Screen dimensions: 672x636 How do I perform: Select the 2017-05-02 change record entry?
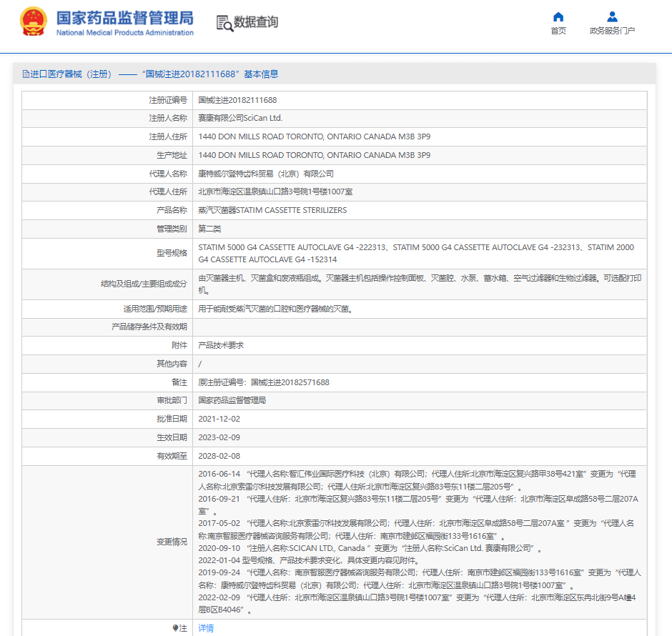(x=416, y=530)
